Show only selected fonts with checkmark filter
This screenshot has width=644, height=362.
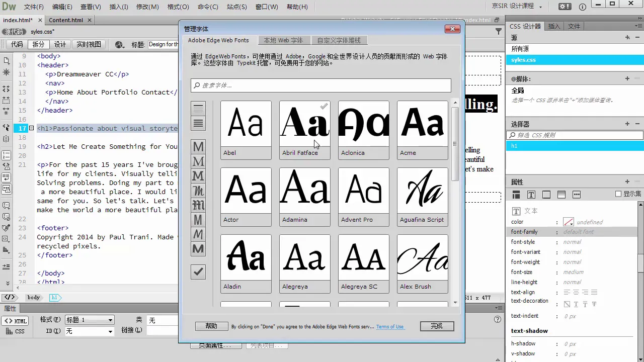[198, 272]
